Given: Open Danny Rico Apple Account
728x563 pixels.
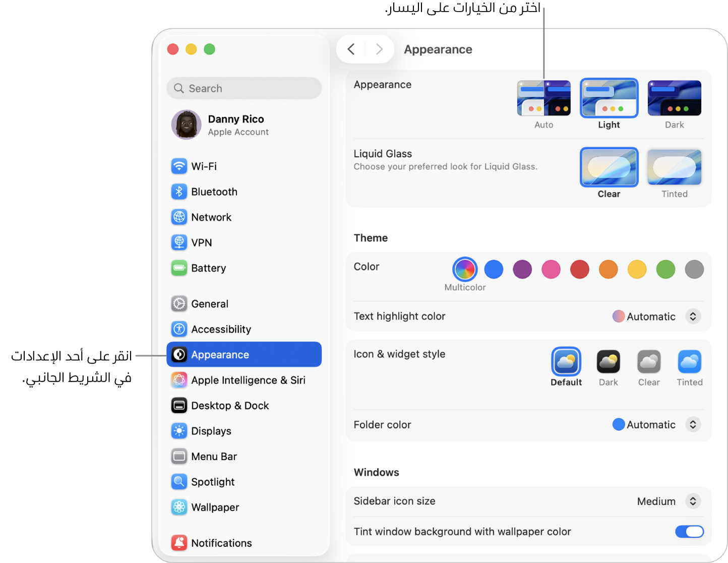Looking at the screenshot, I should (x=244, y=124).
